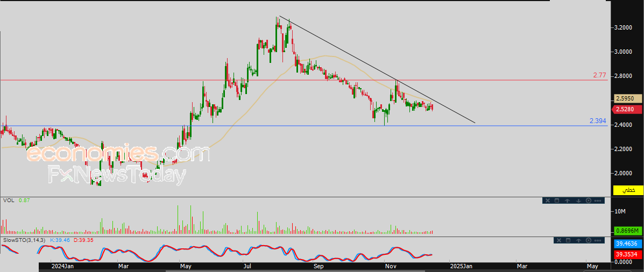This screenshot has height=272, width=644.
Task: Select the black descending trendline
Action: click(377, 69)
